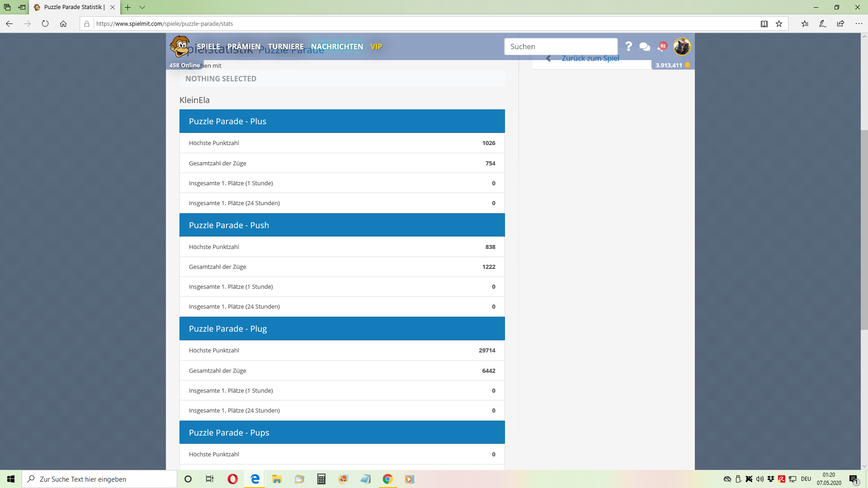
Task: Open the tab list chevron
Action: pos(142,7)
